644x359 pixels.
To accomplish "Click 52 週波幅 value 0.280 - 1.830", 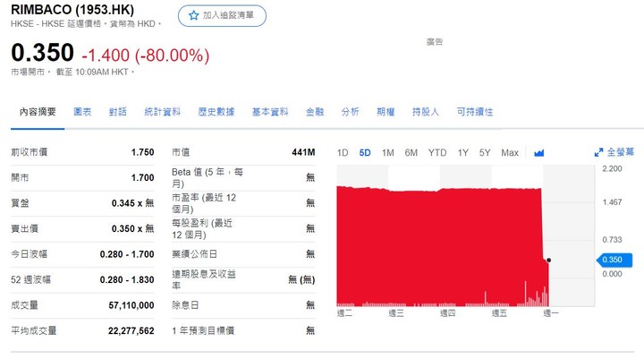I will [x=127, y=279].
